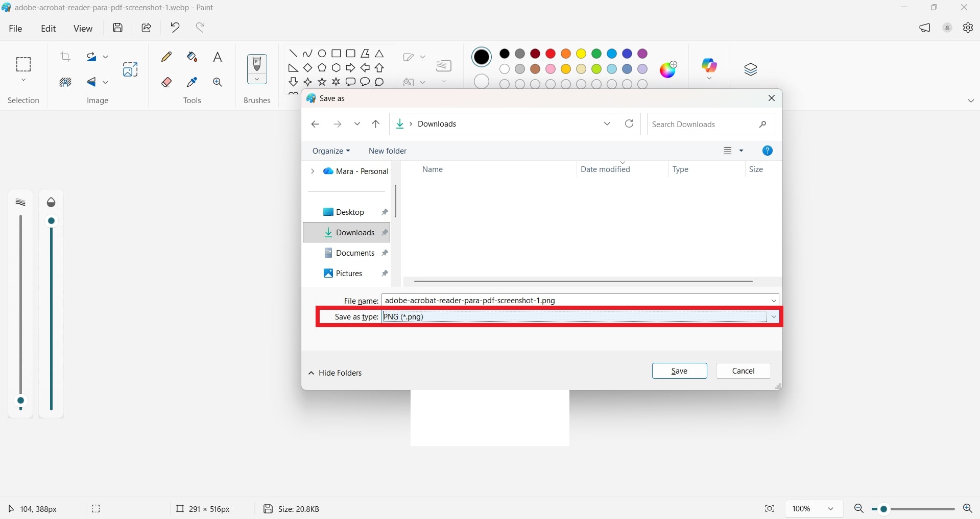The image size is (980, 519).
Task: Select the Text tool
Action: [x=218, y=57]
